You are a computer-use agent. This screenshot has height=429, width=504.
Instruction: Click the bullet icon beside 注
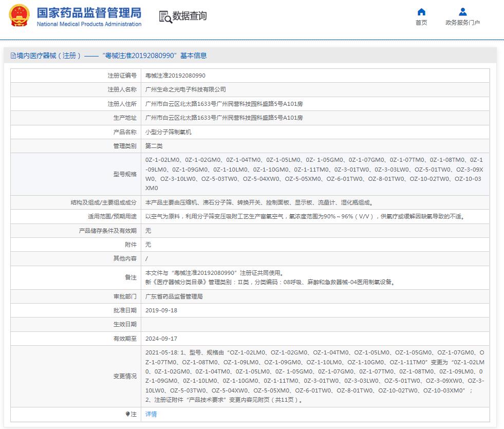click(x=127, y=414)
